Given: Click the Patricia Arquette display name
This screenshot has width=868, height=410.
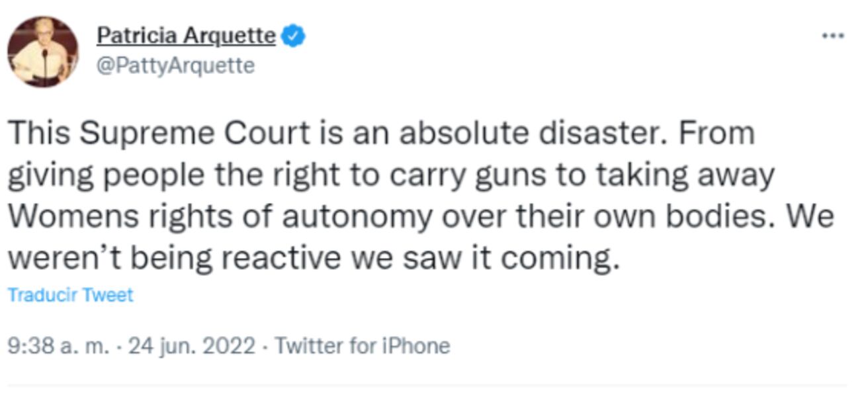Looking at the screenshot, I should pos(186,36).
